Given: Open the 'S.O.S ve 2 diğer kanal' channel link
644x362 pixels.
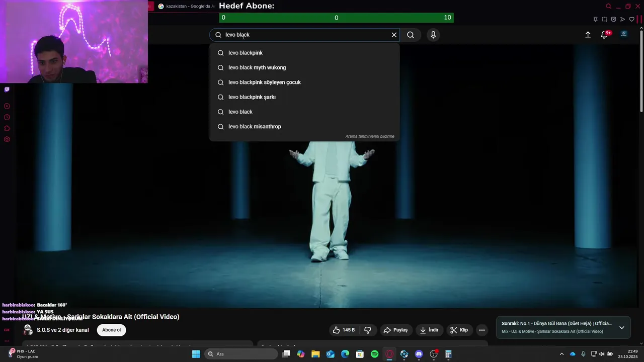Looking at the screenshot, I should [x=63, y=330].
